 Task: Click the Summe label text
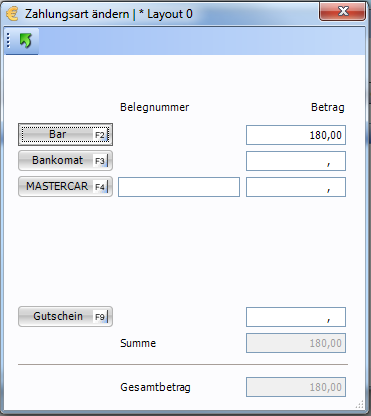coord(138,343)
